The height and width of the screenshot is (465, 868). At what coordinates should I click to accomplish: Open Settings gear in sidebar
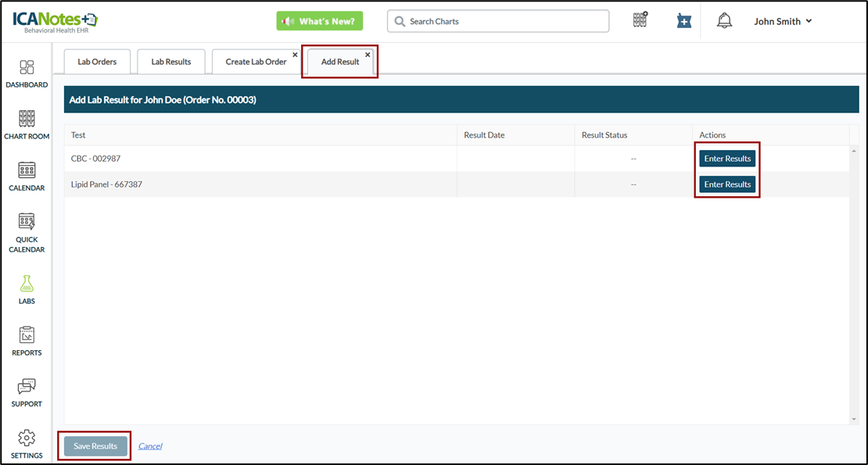(x=27, y=438)
